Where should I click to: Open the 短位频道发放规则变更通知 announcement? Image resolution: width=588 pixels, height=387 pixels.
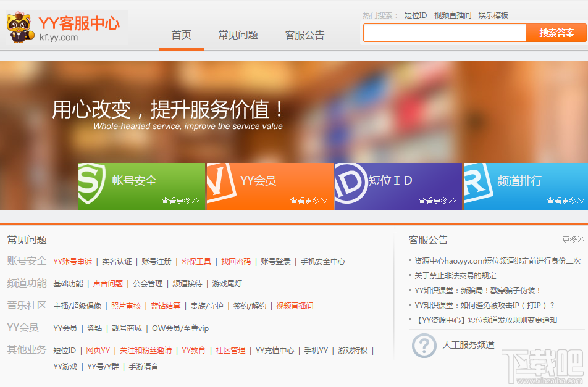coord(486,320)
